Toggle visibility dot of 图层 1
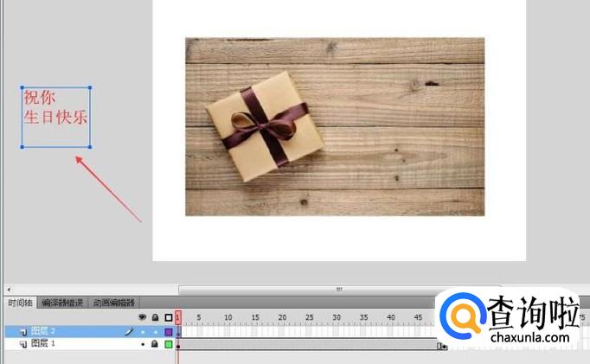590x364 pixels. point(143,344)
